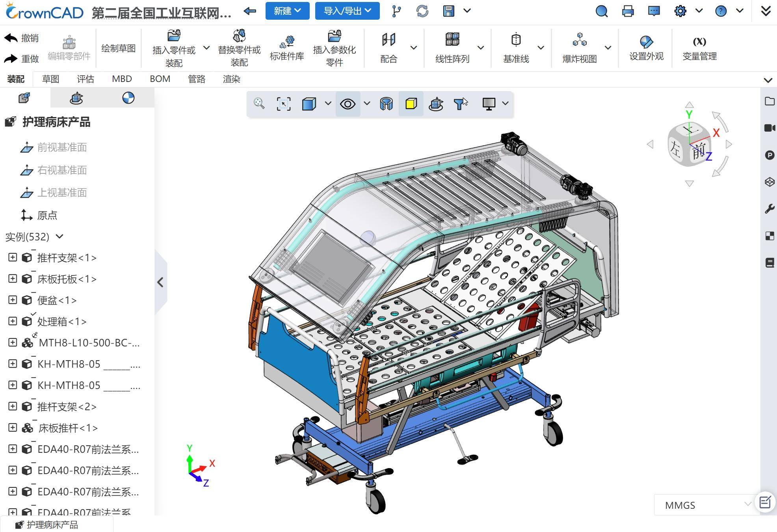Click the zoom-to-fit magnifier icon
The height and width of the screenshot is (532, 777).
point(259,104)
